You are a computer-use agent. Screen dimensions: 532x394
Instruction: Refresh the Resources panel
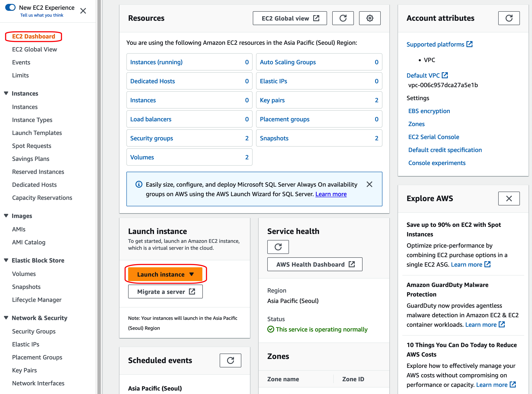tap(343, 18)
